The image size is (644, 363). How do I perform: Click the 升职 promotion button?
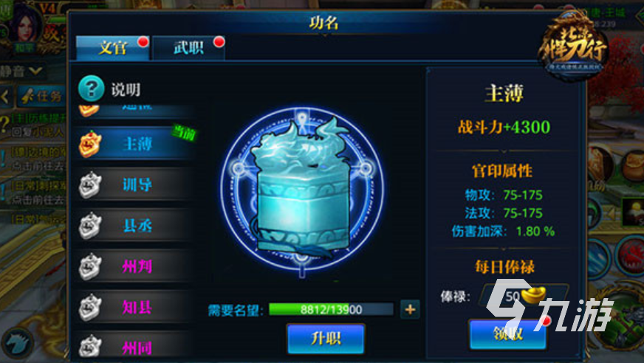click(x=326, y=339)
